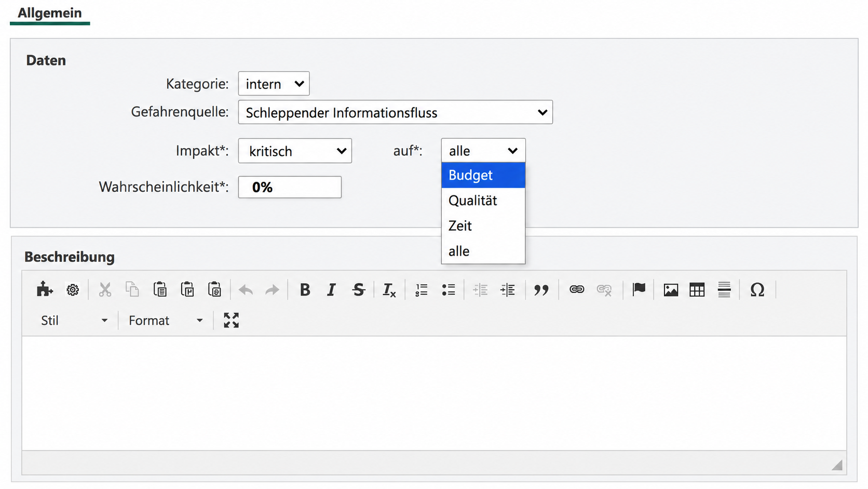
Task: Insert a horizontal line
Action: click(724, 289)
